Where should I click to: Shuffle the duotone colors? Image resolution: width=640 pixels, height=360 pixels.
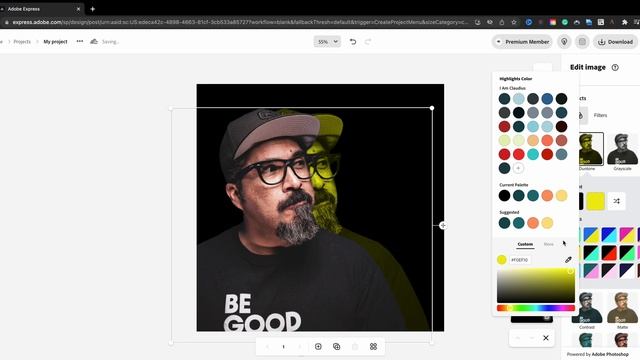click(x=616, y=201)
